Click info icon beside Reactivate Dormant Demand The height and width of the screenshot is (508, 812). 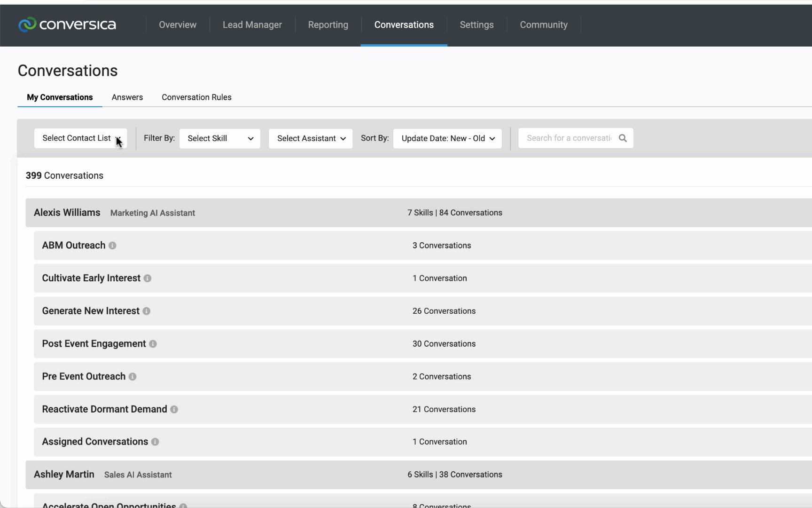point(174,410)
